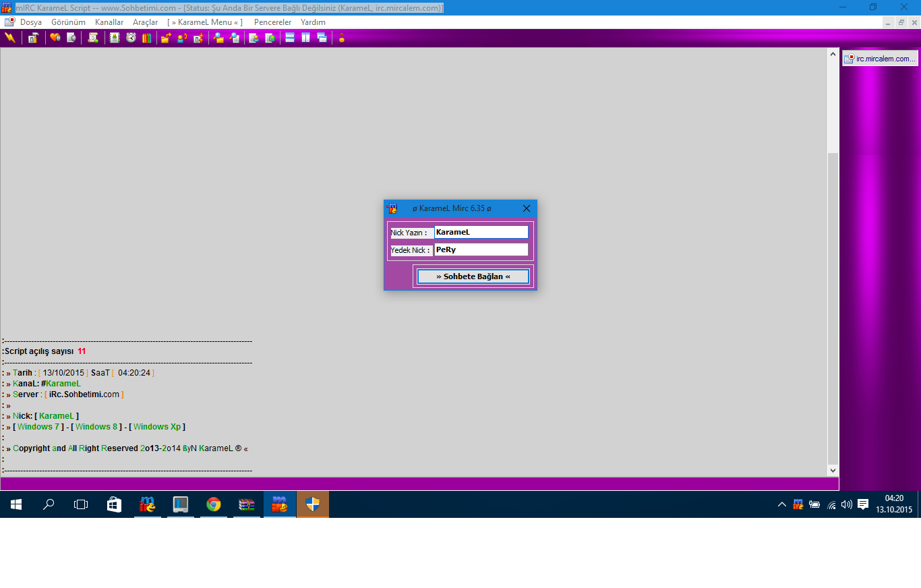
Task: Click the Send file folder icon
Action: 166,38
